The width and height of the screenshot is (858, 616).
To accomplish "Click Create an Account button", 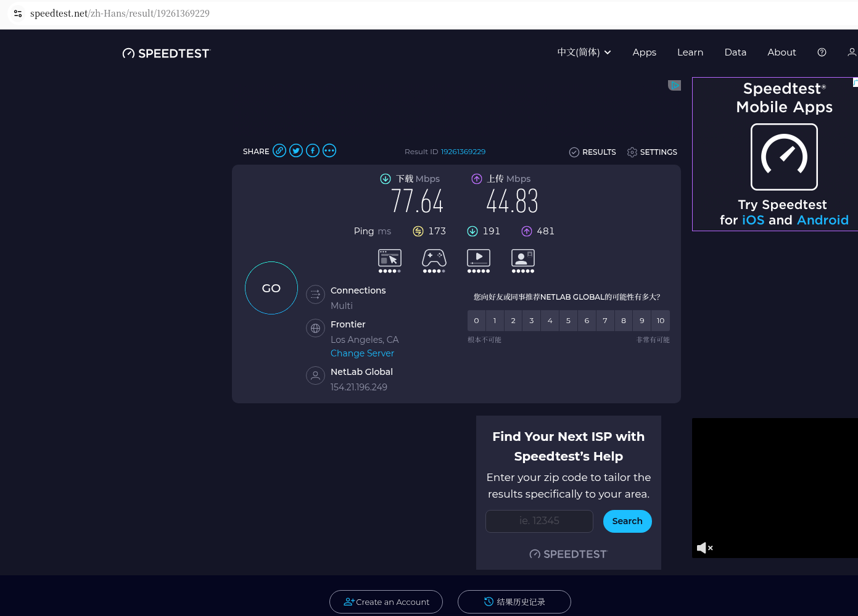I will point(386,602).
